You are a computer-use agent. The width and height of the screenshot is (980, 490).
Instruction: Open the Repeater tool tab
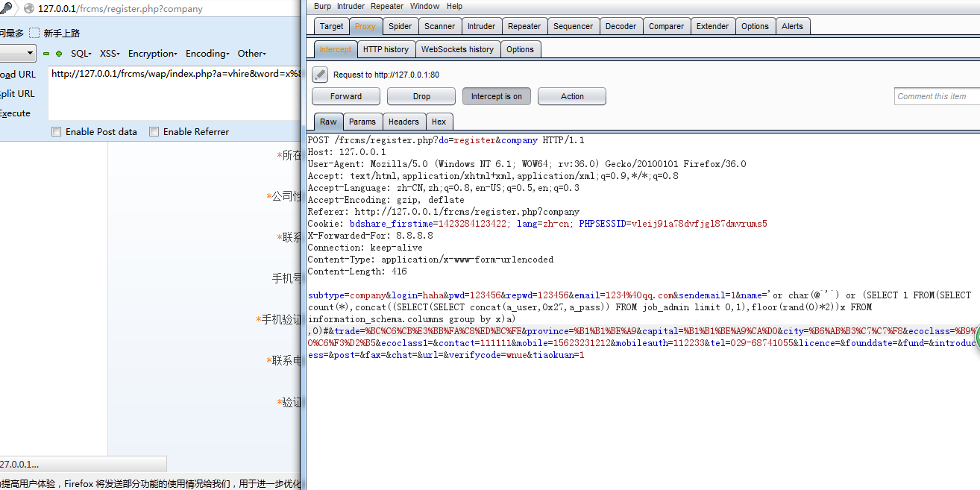coord(524,26)
